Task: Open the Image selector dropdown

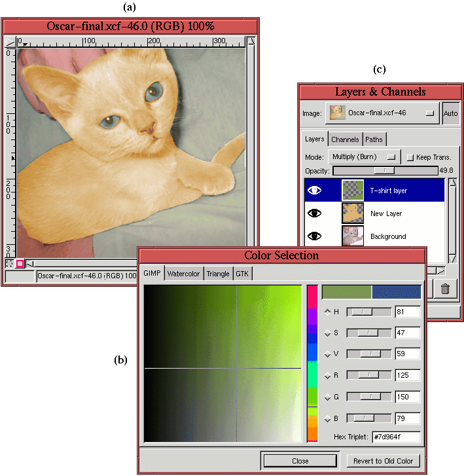Action: click(x=381, y=113)
